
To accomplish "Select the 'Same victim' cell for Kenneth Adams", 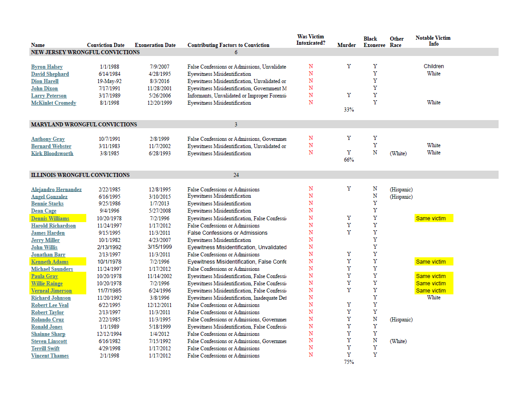I will coord(434,262).
